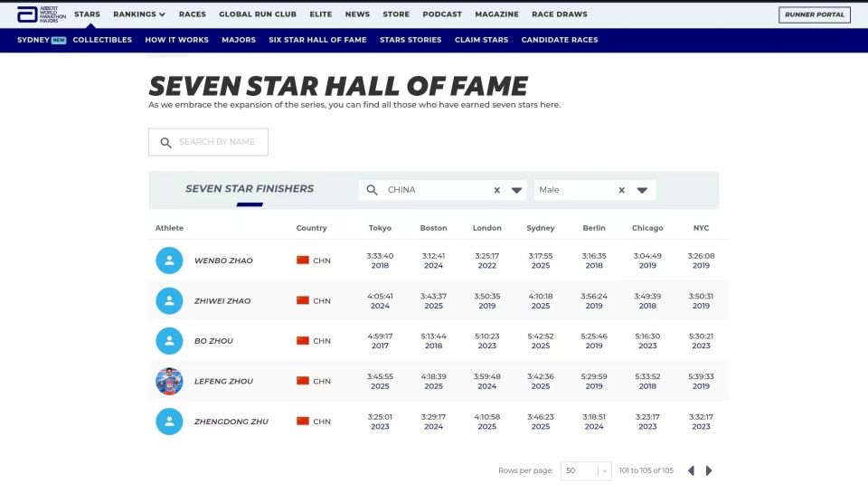Open the Claim Stars link
This screenshot has height=503, width=868.
(482, 40)
